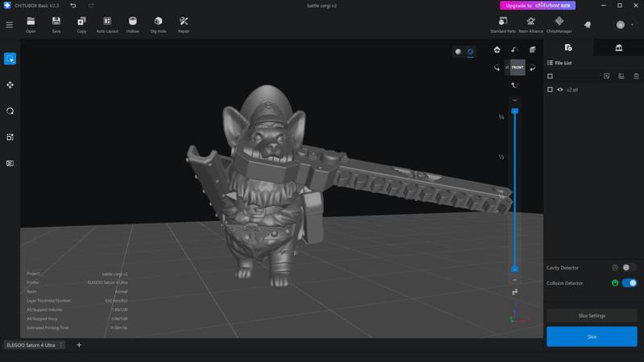644x362 pixels.
Task: Check the select-all box in File List
Action: (x=550, y=76)
